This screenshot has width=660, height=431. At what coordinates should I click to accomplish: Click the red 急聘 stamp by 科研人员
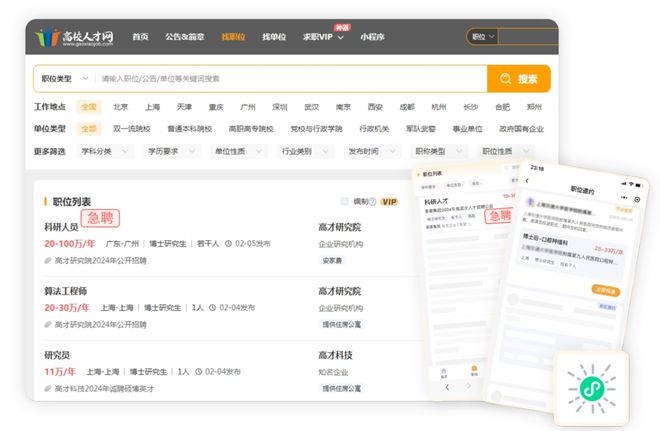(x=100, y=218)
